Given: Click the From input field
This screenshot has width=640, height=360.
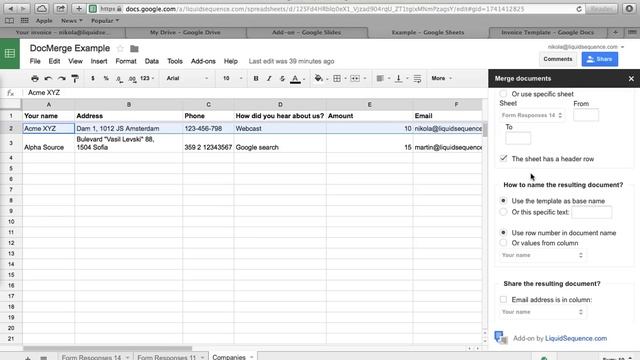Looking at the screenshot, I should click(x=586, y=115).
